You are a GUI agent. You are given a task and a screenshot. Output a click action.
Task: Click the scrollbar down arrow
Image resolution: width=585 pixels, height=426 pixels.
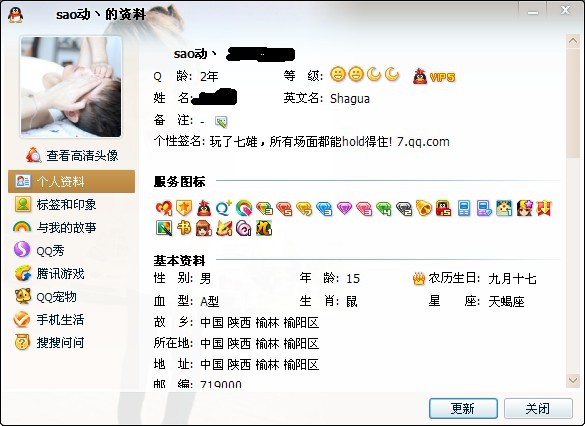572,380
